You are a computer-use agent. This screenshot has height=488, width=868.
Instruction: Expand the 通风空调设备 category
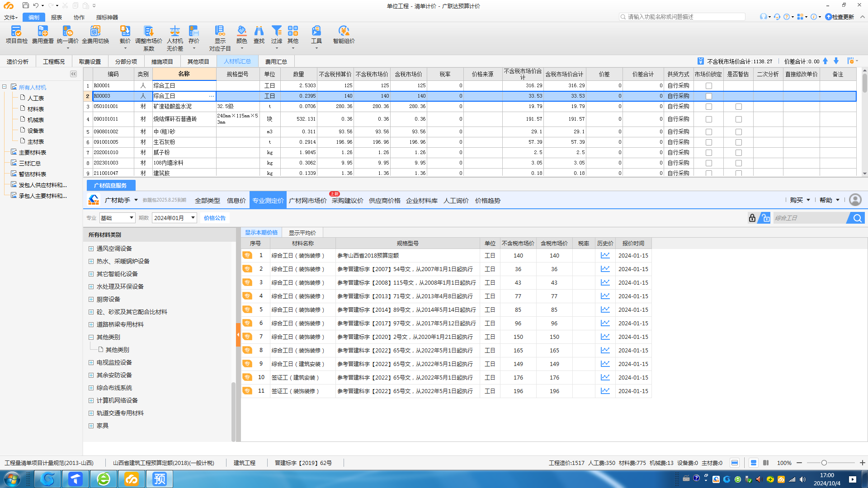click(x=91, y=249)
